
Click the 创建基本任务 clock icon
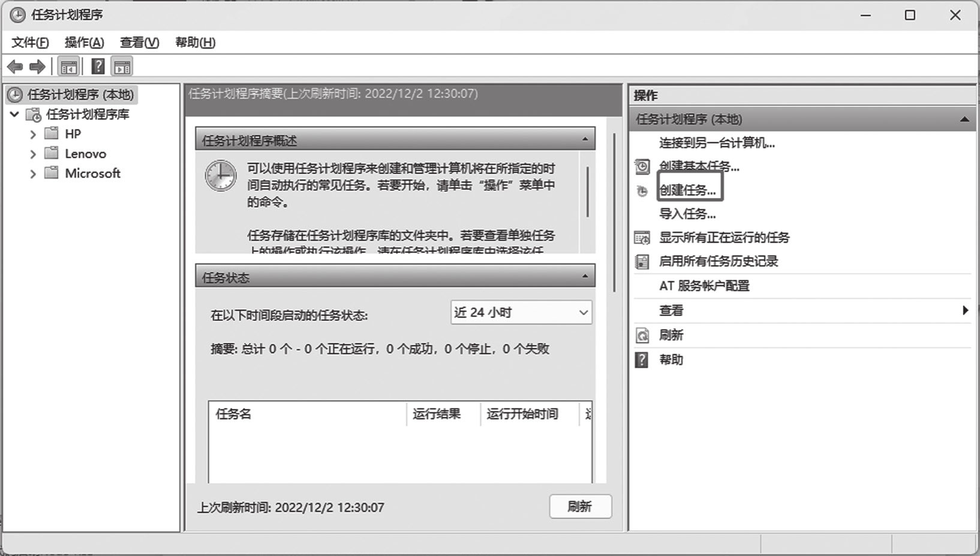(642, 167)
